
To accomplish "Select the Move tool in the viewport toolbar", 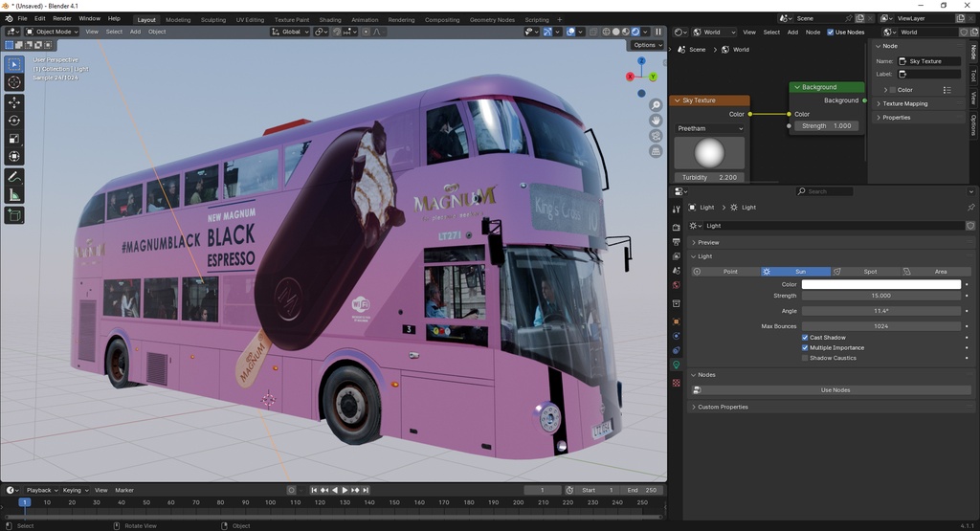I will tap(14, 102).
